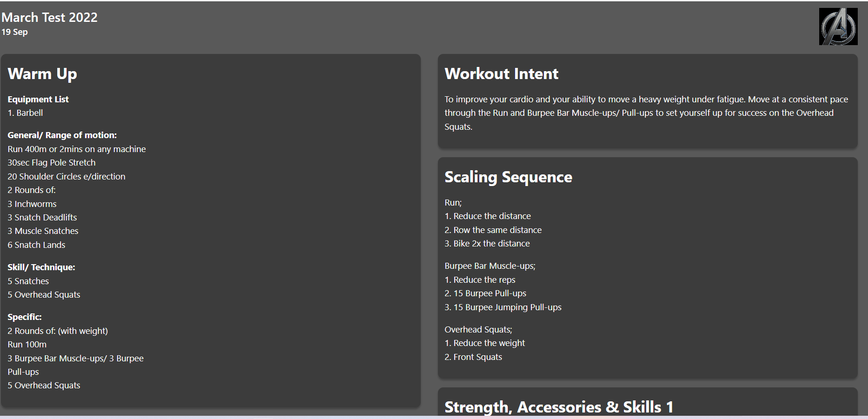Select the March Test 2022 title
Viewport: 868px width, 419px height.
point(50,18)
